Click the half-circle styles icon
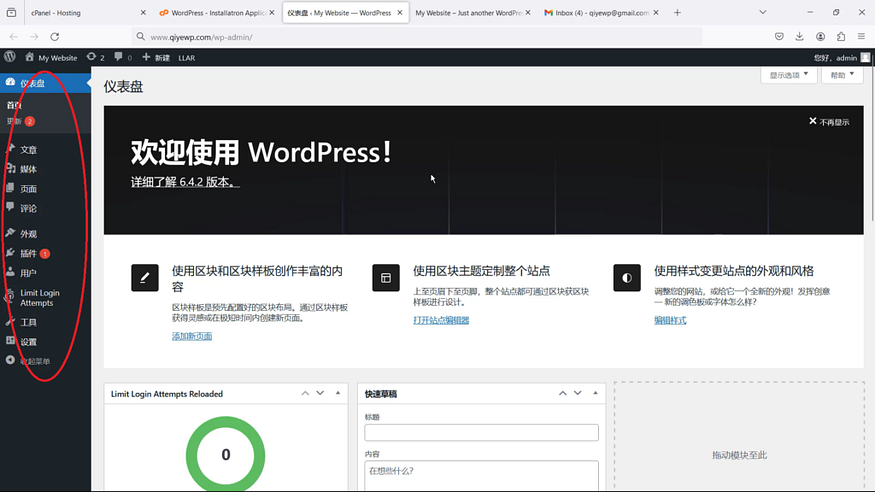The image size is (875, 492). [x=627, y=278]
